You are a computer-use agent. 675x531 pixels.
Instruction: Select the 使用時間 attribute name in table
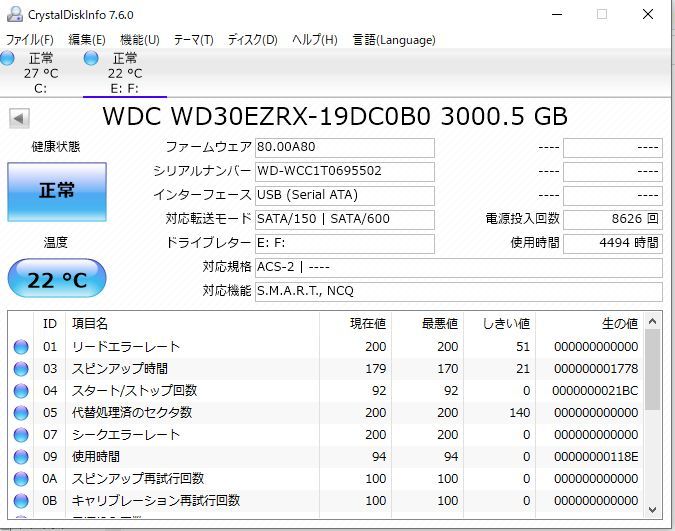tap(96, 456)
